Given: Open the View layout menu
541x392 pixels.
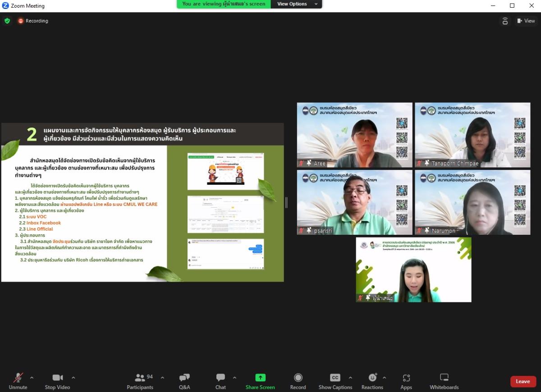Looking at the screenshot, I should tap(526, 21).
